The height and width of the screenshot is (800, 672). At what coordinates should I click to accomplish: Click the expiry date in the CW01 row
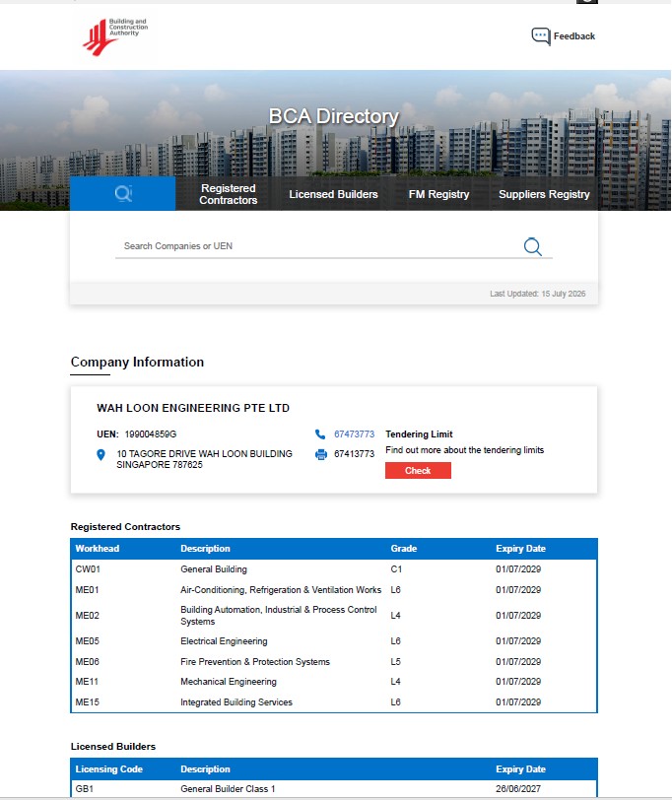tap(518, 569)
